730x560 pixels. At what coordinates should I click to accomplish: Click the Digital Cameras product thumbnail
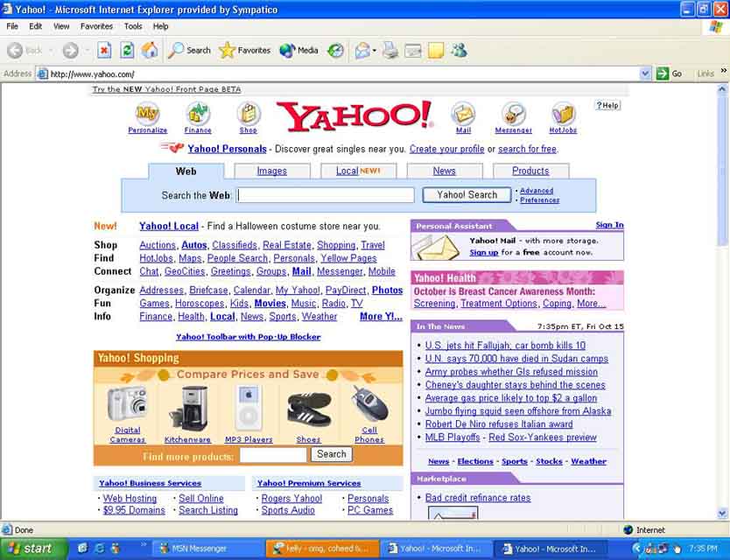(127, 403)
